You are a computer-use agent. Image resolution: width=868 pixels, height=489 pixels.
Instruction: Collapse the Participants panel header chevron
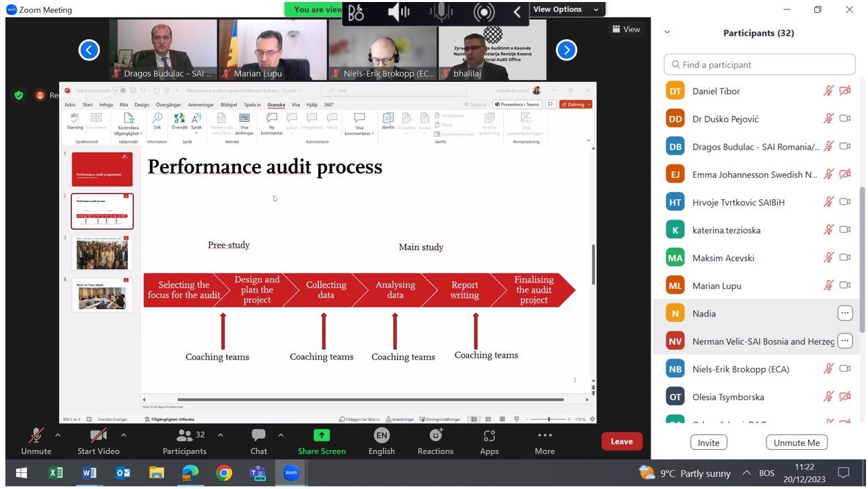coord(667,32)
